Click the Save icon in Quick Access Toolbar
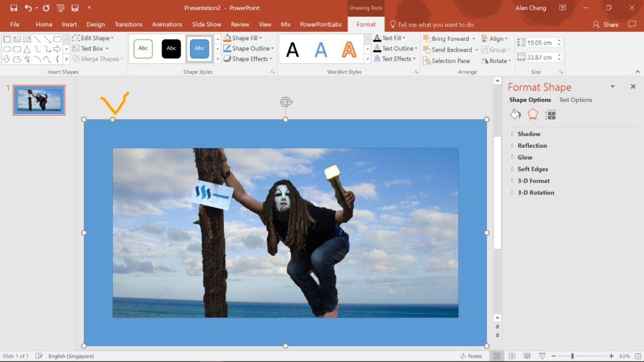Image resolution: width=644 pixels, height=362 pixels. point(14,8)
